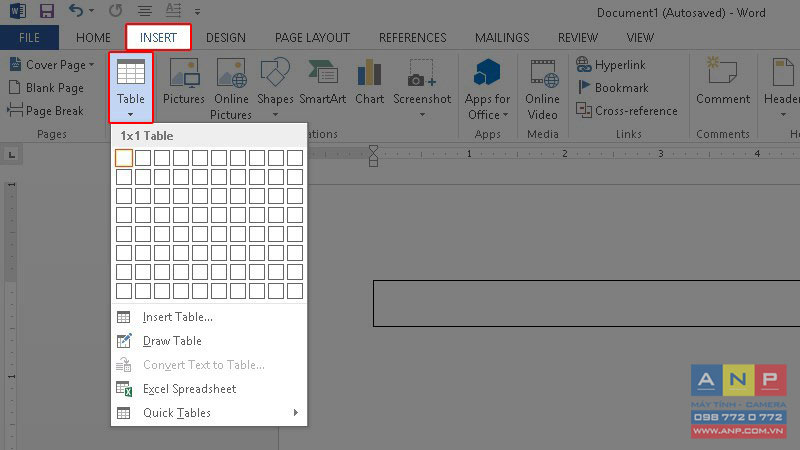800x450 pixels.
Task: Select the INSERT tab
Action: (x=158, y=37)
